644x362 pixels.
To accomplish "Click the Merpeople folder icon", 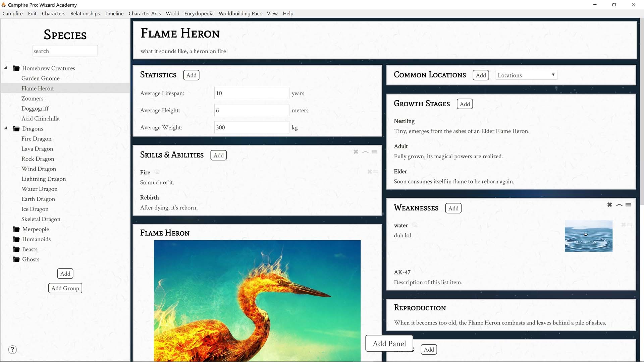I will tap(16, 229).
